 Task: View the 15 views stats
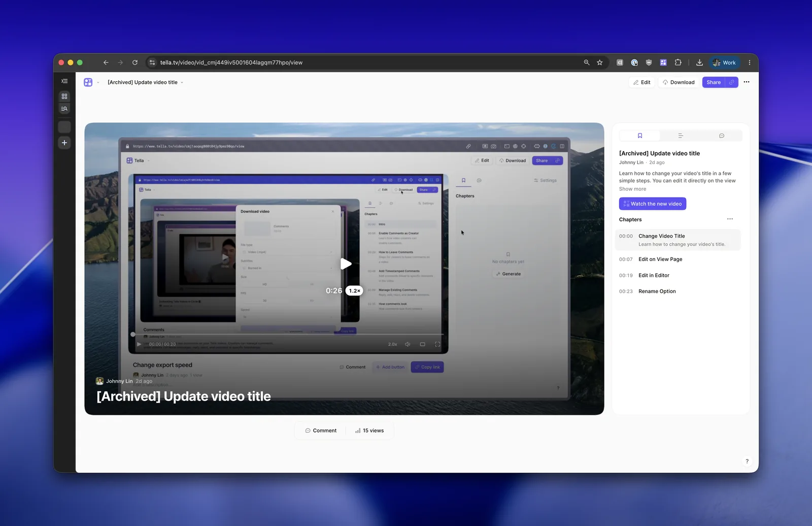click(369, 431)
